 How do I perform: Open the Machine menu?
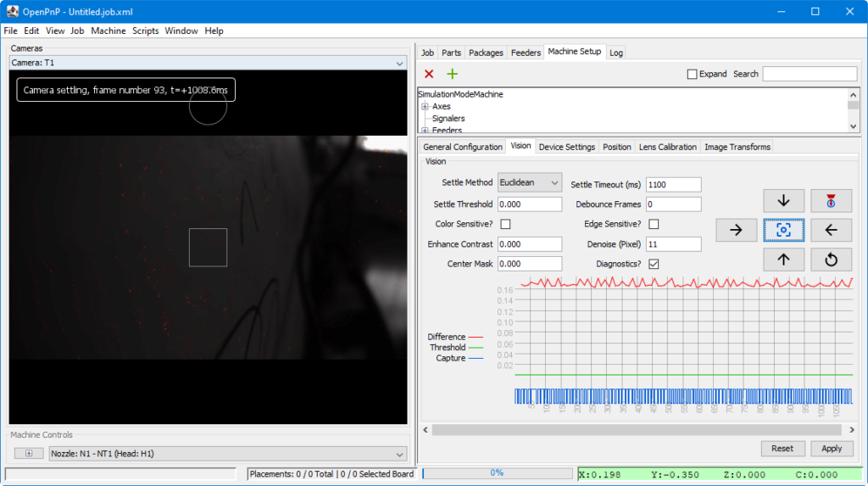108,31
